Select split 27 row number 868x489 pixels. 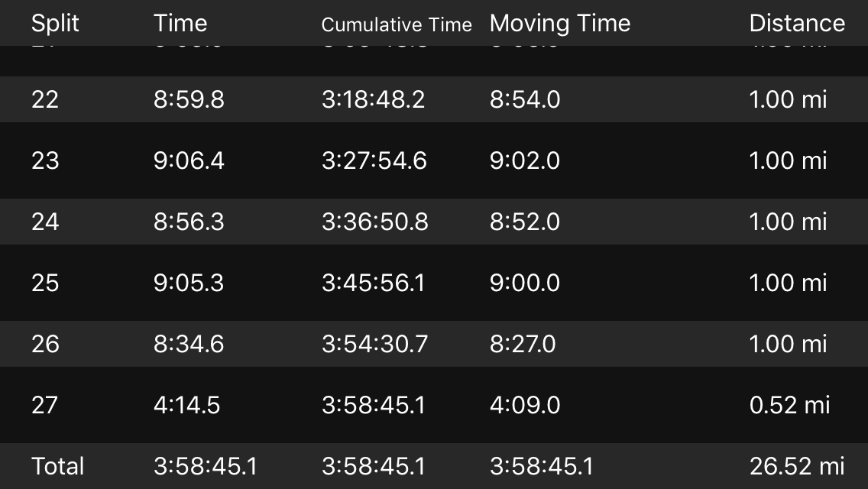coord(45,405)
